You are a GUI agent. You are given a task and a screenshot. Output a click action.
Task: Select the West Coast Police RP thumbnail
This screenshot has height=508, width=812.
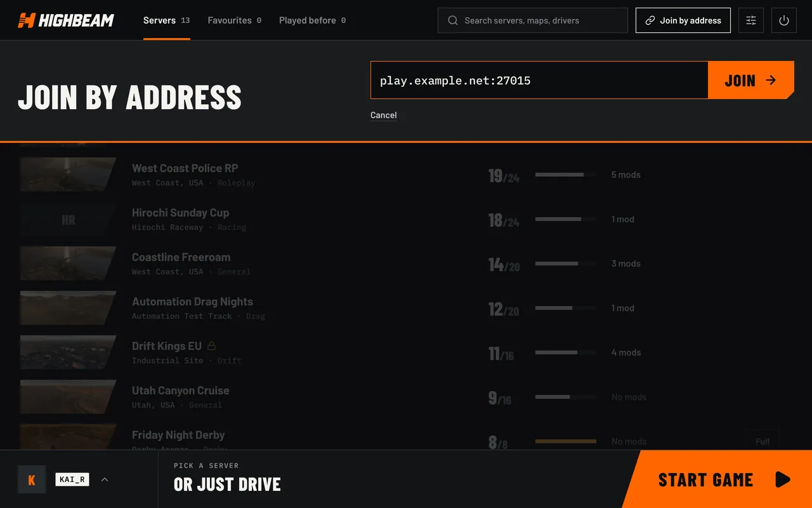click(x=68, y=175)
